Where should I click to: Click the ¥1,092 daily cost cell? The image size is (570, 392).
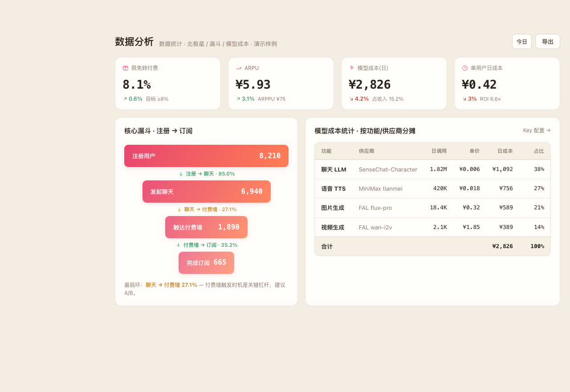click(x=503, y=169)
